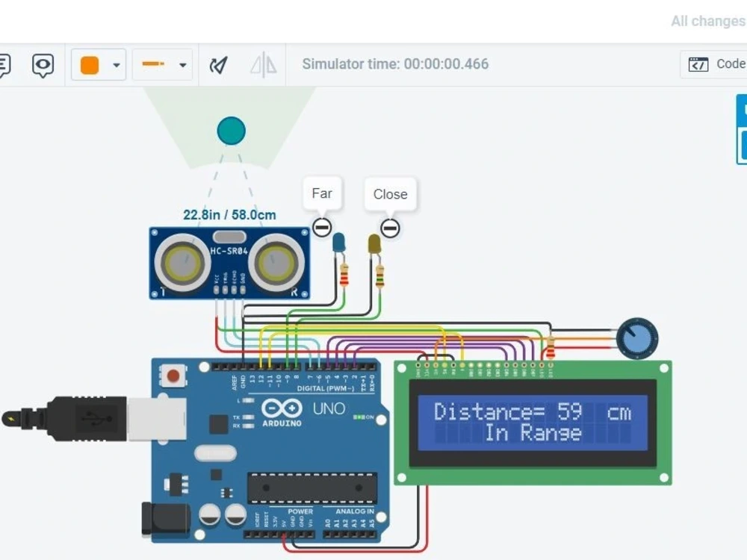Viewport: 747px width, 560px height.
Task: Select the teal distance target circle
Action: (231, 130)
